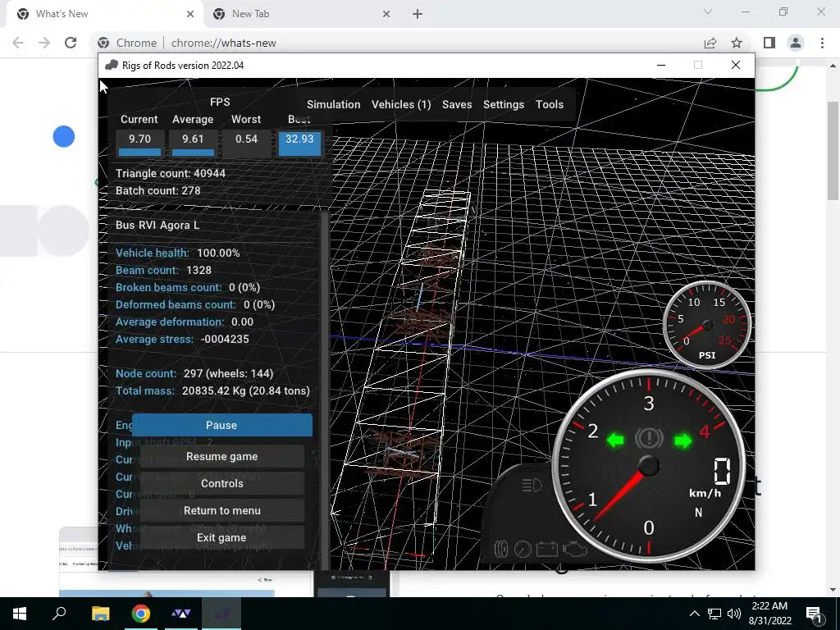Image resolution: width=840 pixels, height=630 pixels.
Task: Open the Tools menu
Action: point(550,104)
